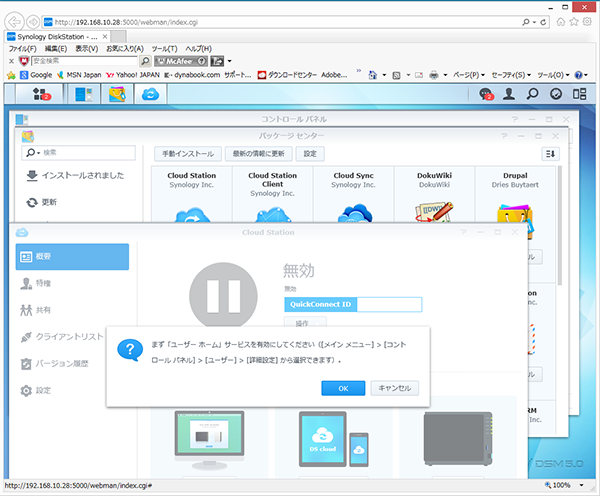Open dynabook.com favorites link
600x496 pixels.
pyautogui.click(x=192, y=75)
